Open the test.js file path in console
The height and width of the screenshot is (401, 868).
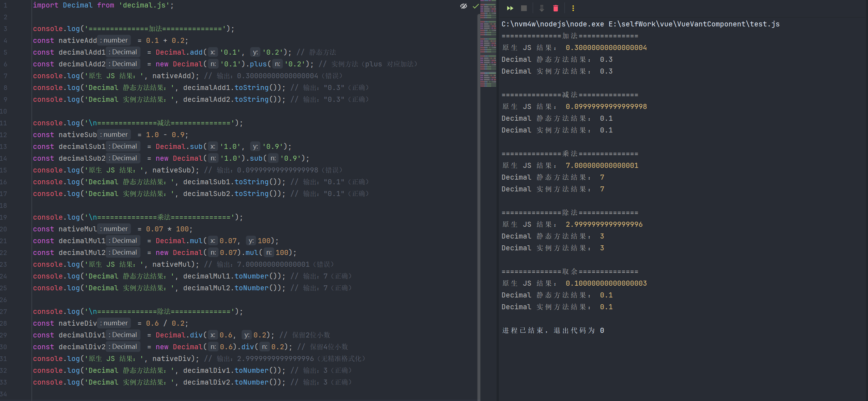click(x=694, y=24)
